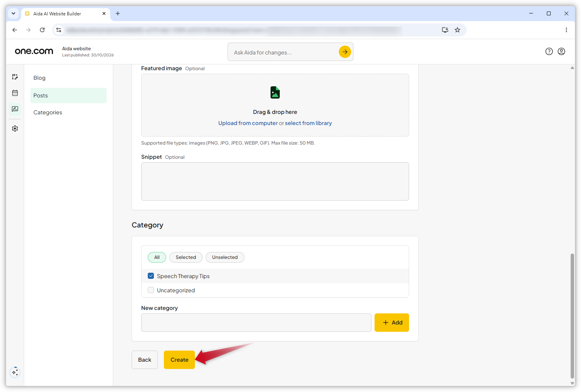Image resolution: width=581 pixels, height=392 pixels.
Task: View site information icon in address bar
Action: click(x=59, y=30)
